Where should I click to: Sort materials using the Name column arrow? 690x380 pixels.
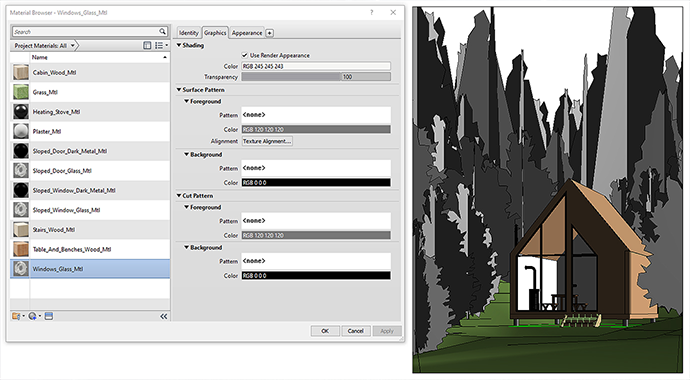click(x=165, y=57)
